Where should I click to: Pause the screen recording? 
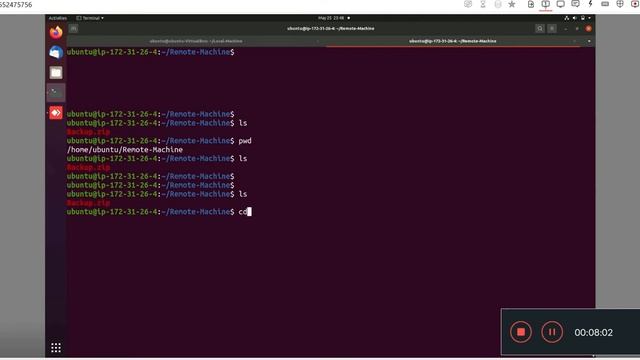click(552, 332)
